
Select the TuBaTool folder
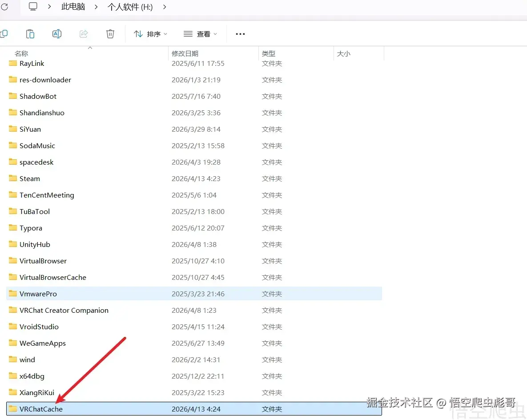tap(194, 212)
